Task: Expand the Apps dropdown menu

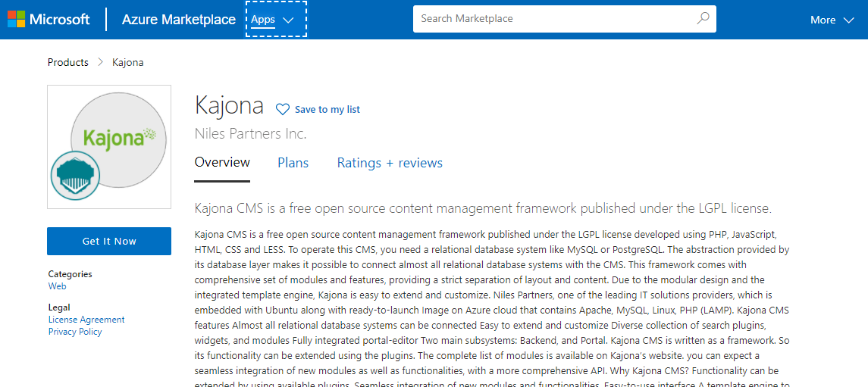Action: [x=276, y=20]
